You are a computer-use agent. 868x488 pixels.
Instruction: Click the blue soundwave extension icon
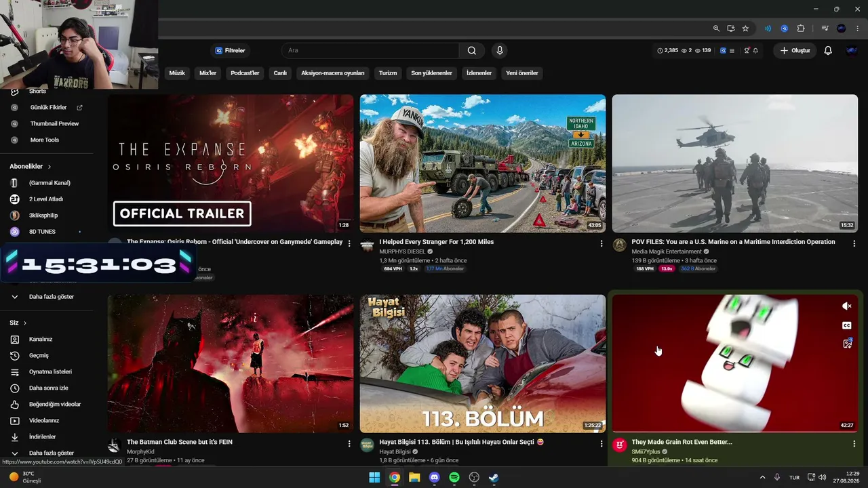768,28
